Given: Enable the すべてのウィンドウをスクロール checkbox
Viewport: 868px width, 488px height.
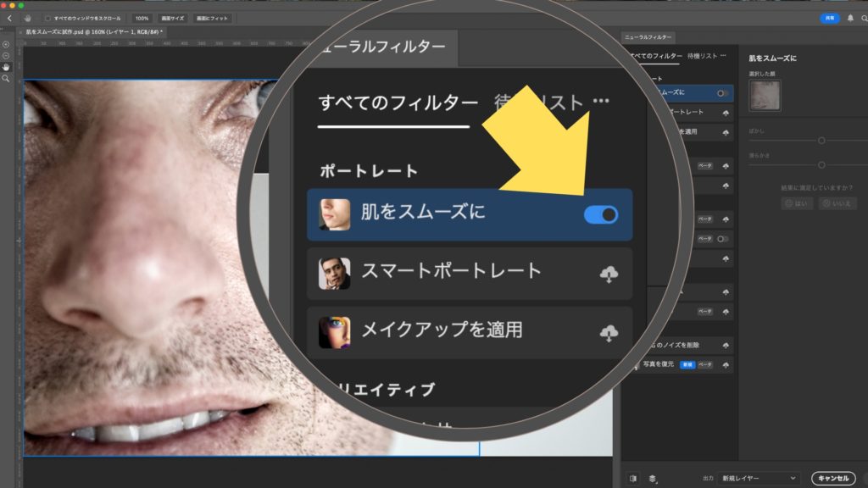Looking at the screenshot, I should click(47, 18).
